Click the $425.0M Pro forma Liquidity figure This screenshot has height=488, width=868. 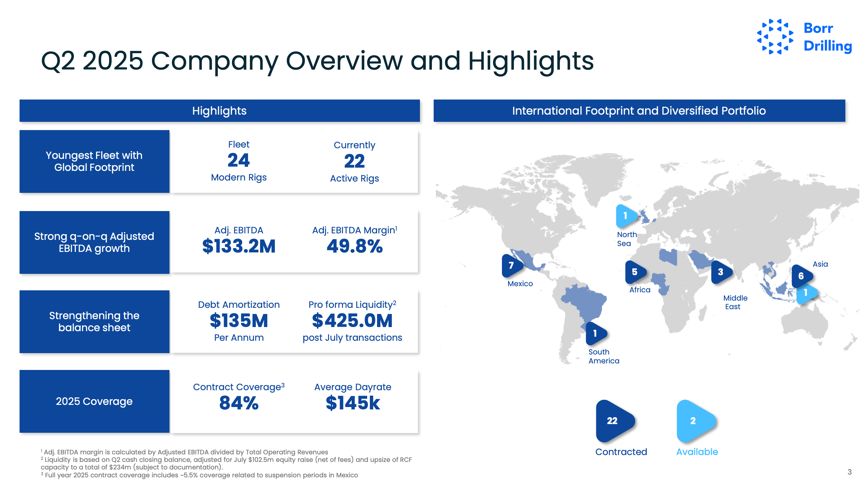(x=352, y=321)
